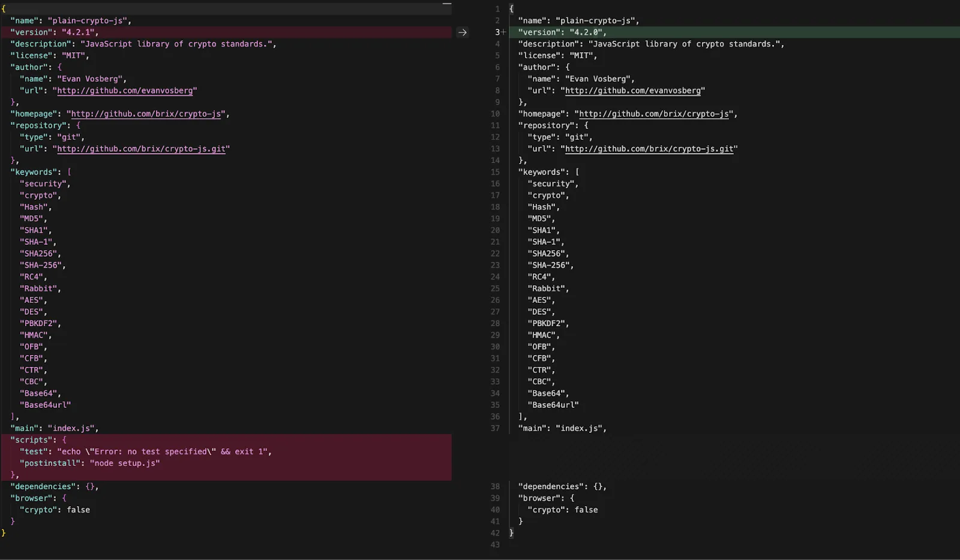The height and width of the screenshot is (560, 960).
Task: Select the removed "postinstall" script line
Action: [x=226, y=463]
